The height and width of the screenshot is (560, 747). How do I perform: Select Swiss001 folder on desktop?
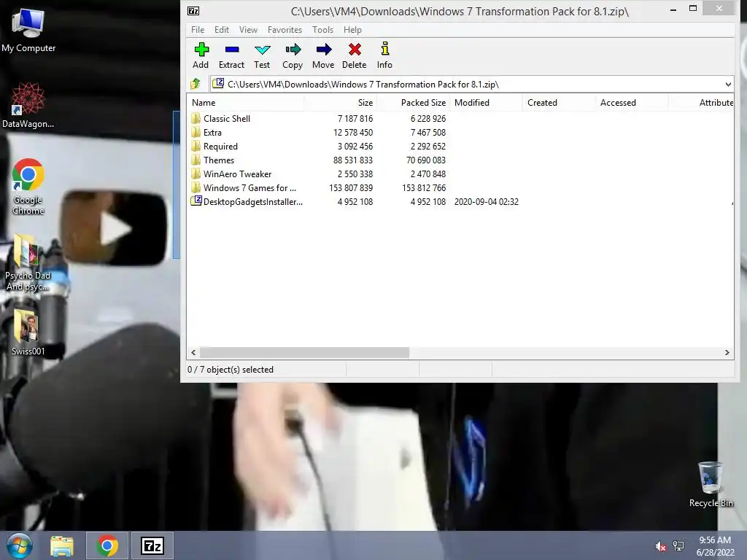click(28, 332)
